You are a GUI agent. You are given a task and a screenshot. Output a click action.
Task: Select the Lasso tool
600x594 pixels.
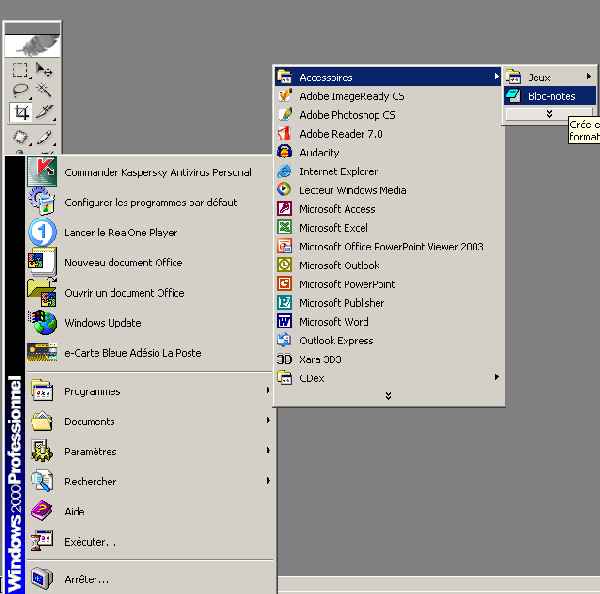(x=20, y=90)
